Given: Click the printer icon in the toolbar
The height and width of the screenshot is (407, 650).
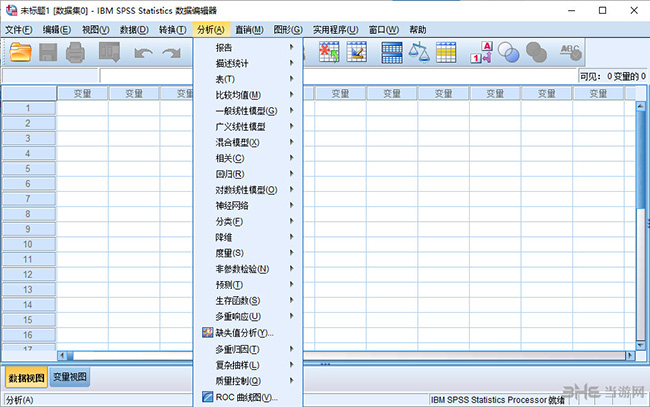Looking at the screenshot, I should (75, 53).
